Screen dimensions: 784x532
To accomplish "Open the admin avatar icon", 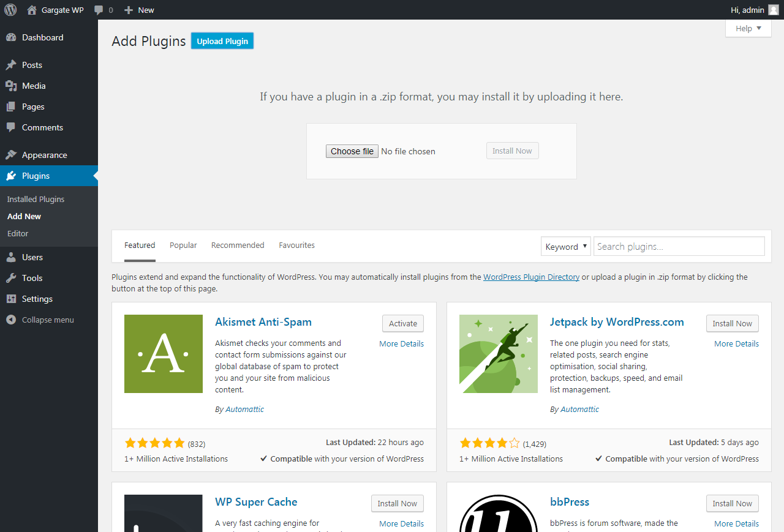I will click(774, 10).
